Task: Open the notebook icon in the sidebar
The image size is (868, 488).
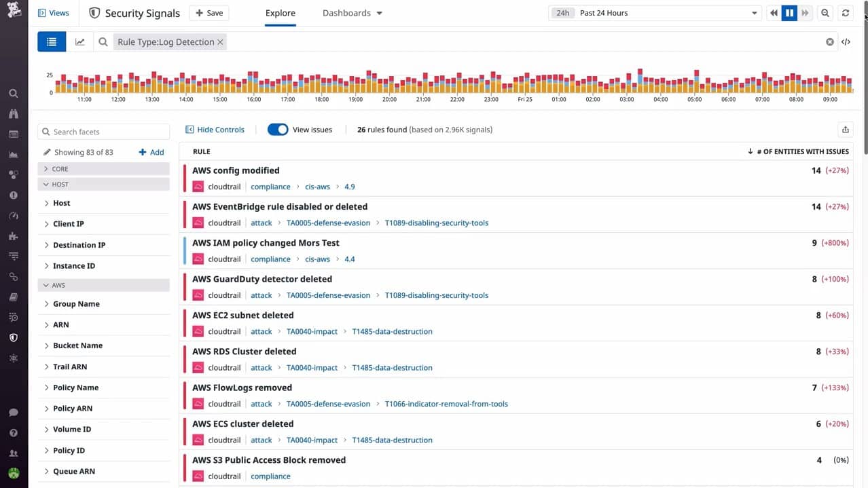Action: point(14,297)
